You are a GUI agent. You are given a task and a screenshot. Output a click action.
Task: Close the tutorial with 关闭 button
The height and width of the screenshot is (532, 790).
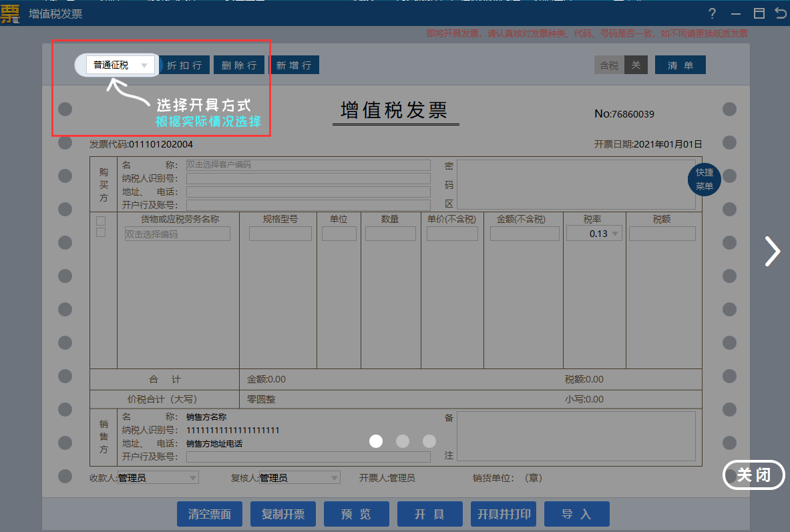[753, 475]
